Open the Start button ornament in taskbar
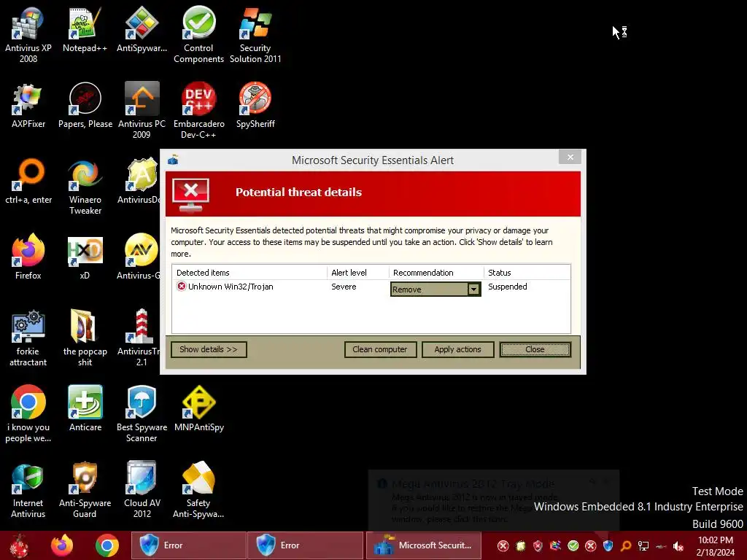 (x=19, y=545)
